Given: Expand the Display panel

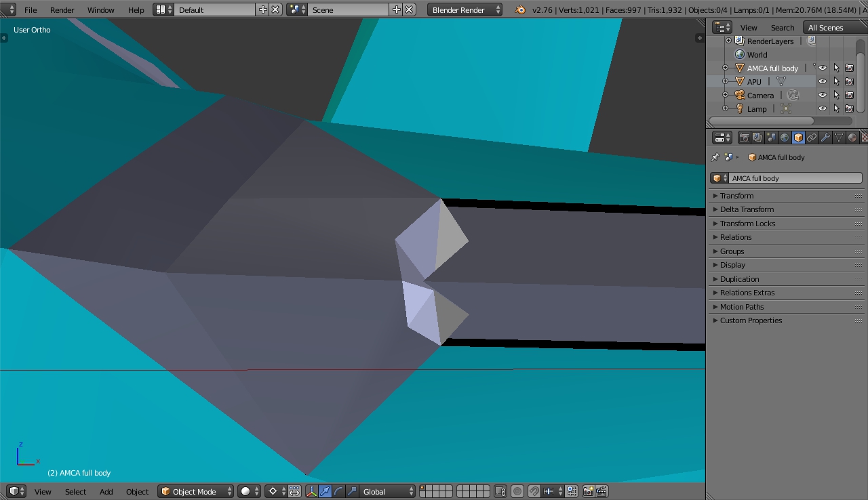Looking at the screenshot, I should (787, 265).
